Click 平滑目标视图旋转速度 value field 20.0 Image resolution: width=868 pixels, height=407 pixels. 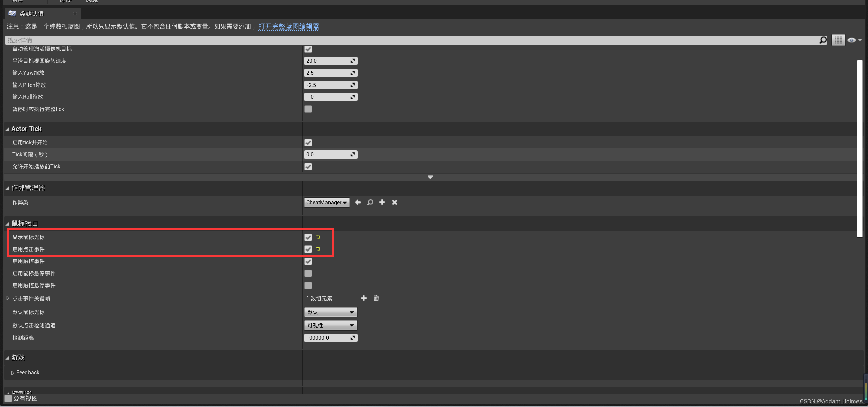pyautogui.click(x=331, y=61)
